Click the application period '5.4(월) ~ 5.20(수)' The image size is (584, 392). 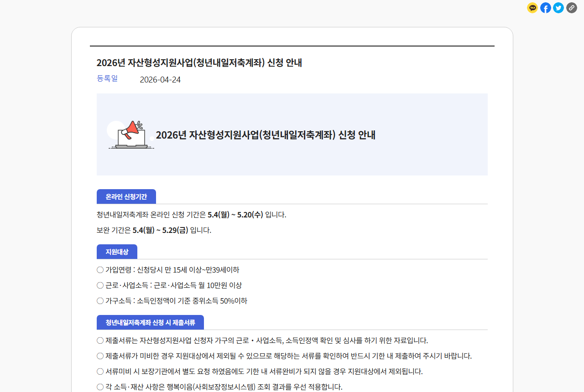pyautogui.click(x=235, y=215)
